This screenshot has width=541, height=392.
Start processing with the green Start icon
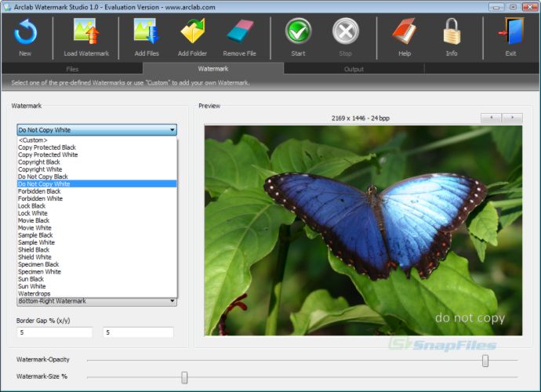coord(298,31)
